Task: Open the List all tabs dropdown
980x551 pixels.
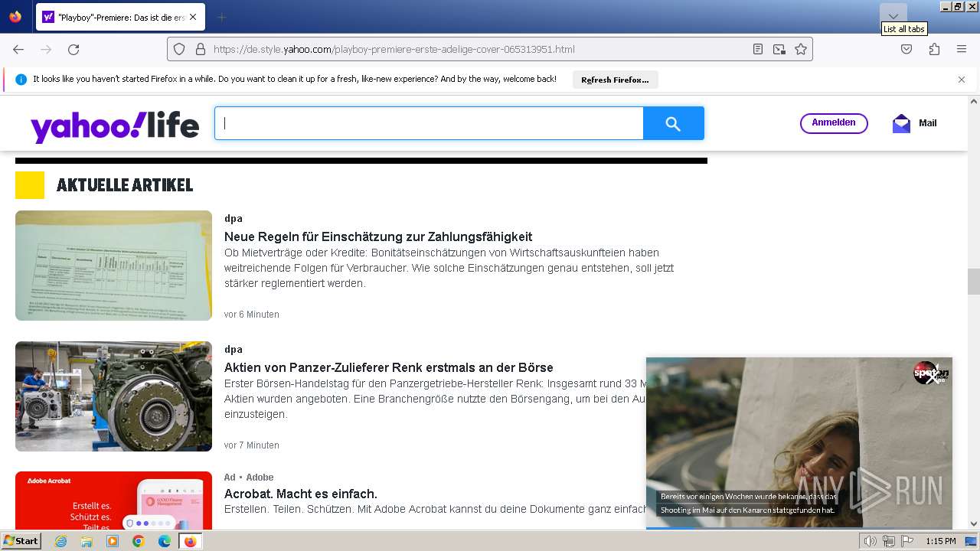Action: [893, 17]
